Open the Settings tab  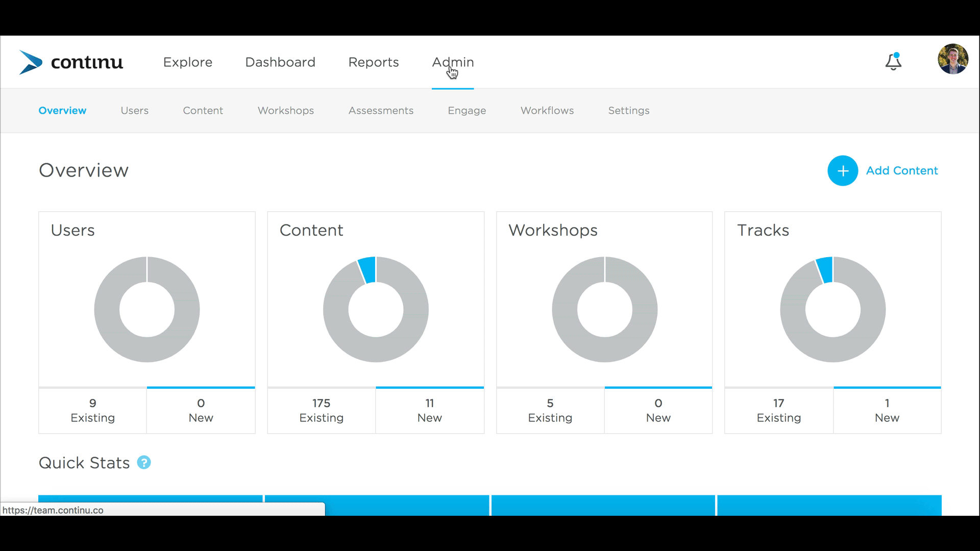pos(629,111)
